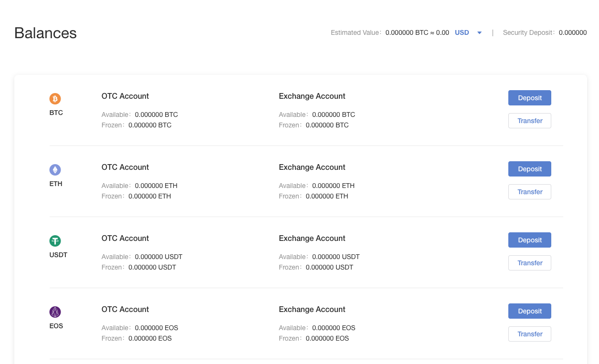Click the EOS label under the EOS icon
The height and width of the screenshot is (364, 599).
coord(56,326)
